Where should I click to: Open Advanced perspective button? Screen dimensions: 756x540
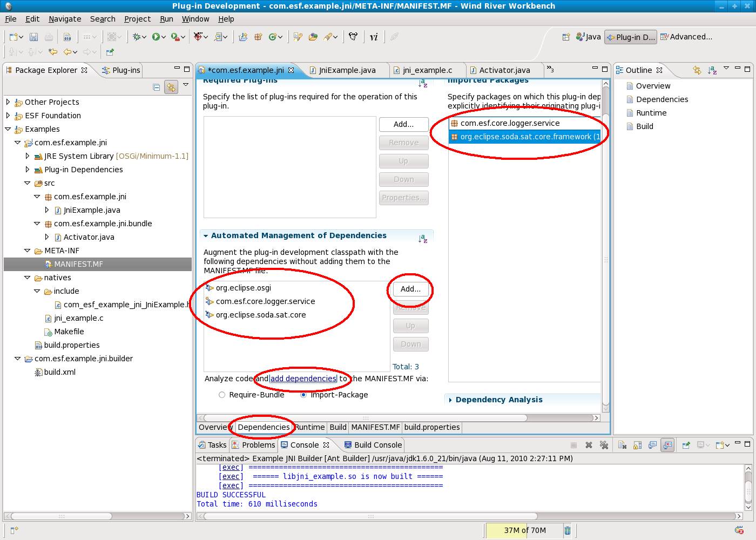(x=686, y=37)
